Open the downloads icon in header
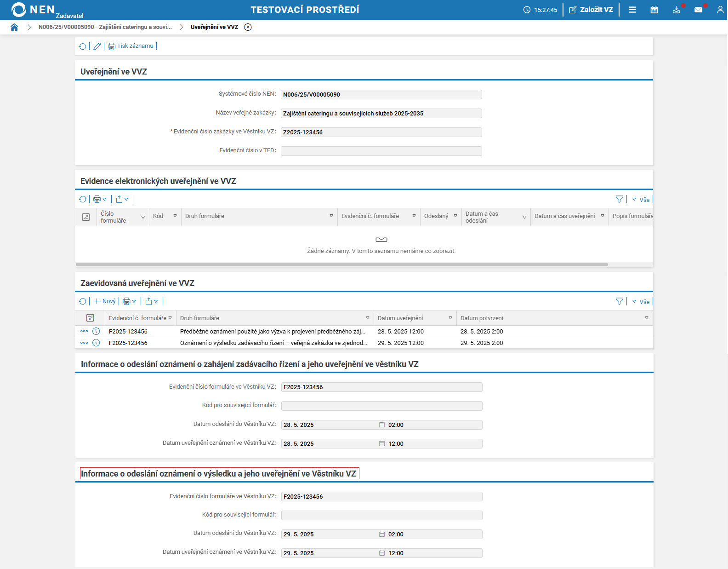This screenshot has width=728, height=569. point(676,10)
